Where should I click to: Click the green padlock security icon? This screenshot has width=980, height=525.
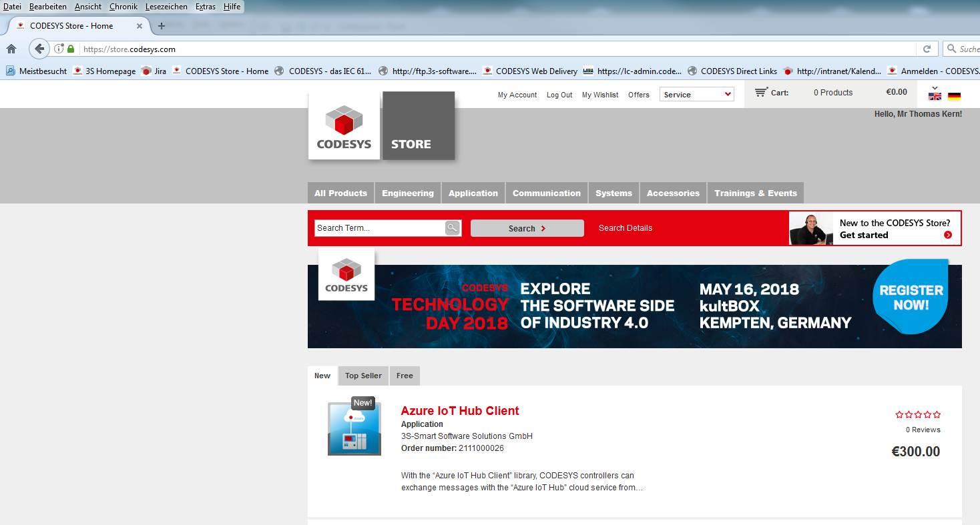pos(71,49)
